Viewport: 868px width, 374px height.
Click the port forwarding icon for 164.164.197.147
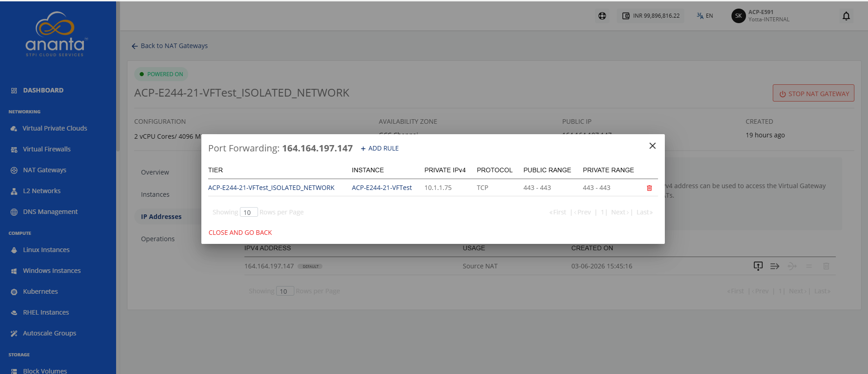775,266
